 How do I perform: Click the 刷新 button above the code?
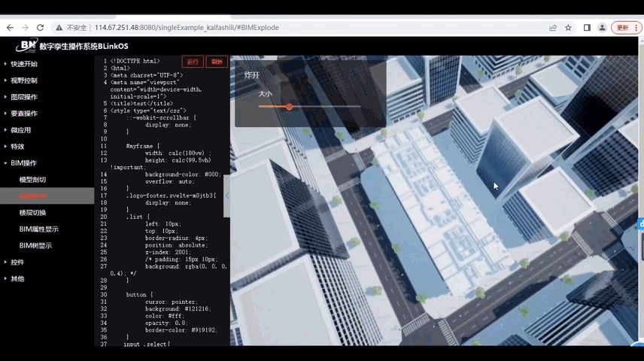point(217,62)
